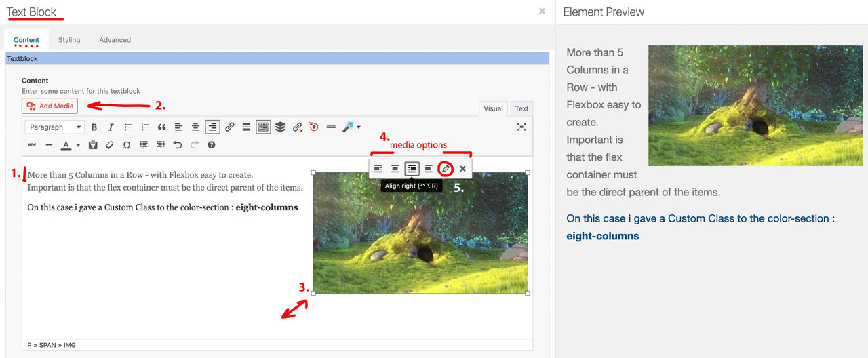This screenshot has width=868, height=358.
Task: Toggle the second toolbar row (kitchen sink)
Action: [264, 127]
